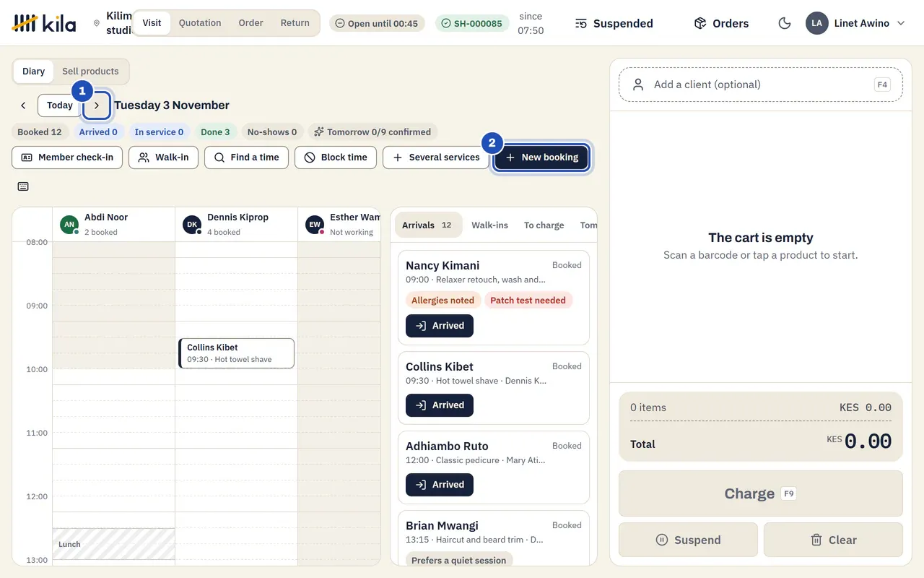This screenshot has height=578, width=924.
Task: Expand Linet Awino user menu
Action: tap(855, 23)
